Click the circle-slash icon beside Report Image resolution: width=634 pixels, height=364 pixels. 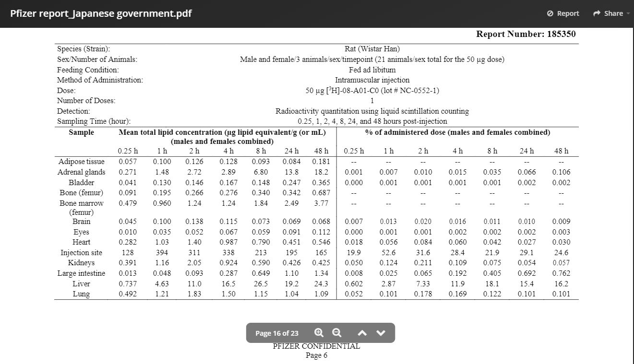pyautogui.click(x=550, y=13)
